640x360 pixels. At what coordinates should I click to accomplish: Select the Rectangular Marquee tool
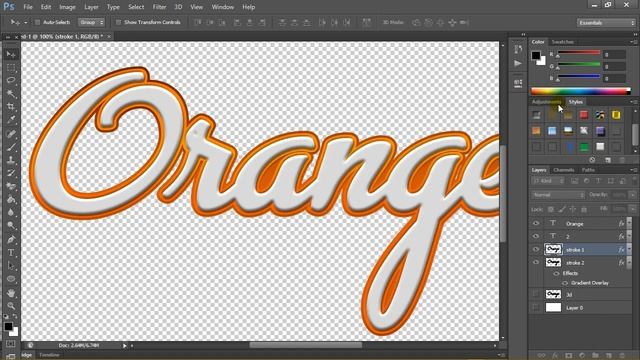(11, 67)
